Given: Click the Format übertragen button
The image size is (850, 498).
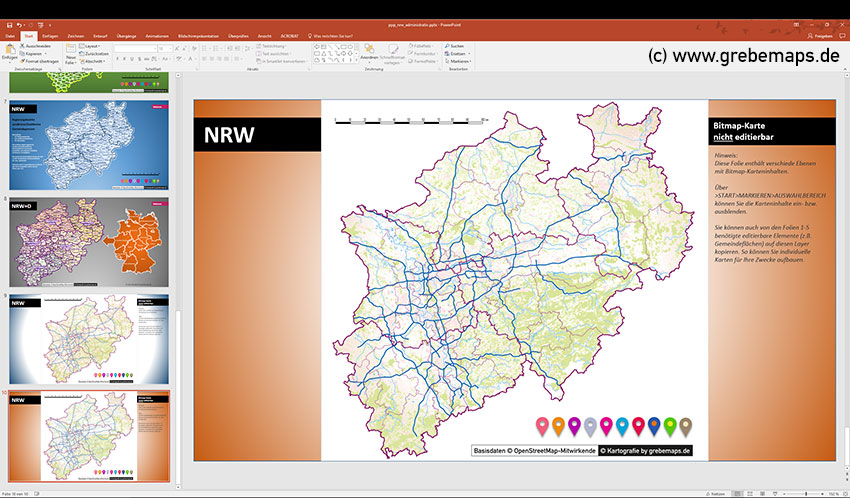Looking at the screenshot, I should click(42, 61).
